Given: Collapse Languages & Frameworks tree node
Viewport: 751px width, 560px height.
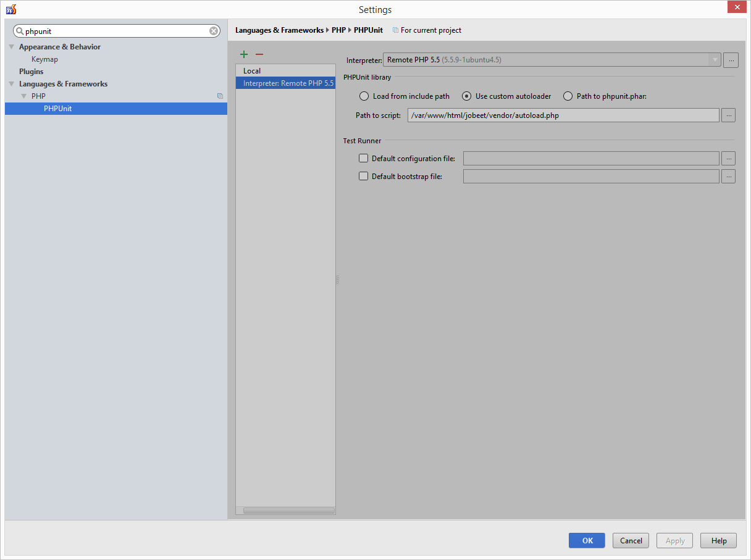Looking at the screenshot, I should tap(11, 84).
